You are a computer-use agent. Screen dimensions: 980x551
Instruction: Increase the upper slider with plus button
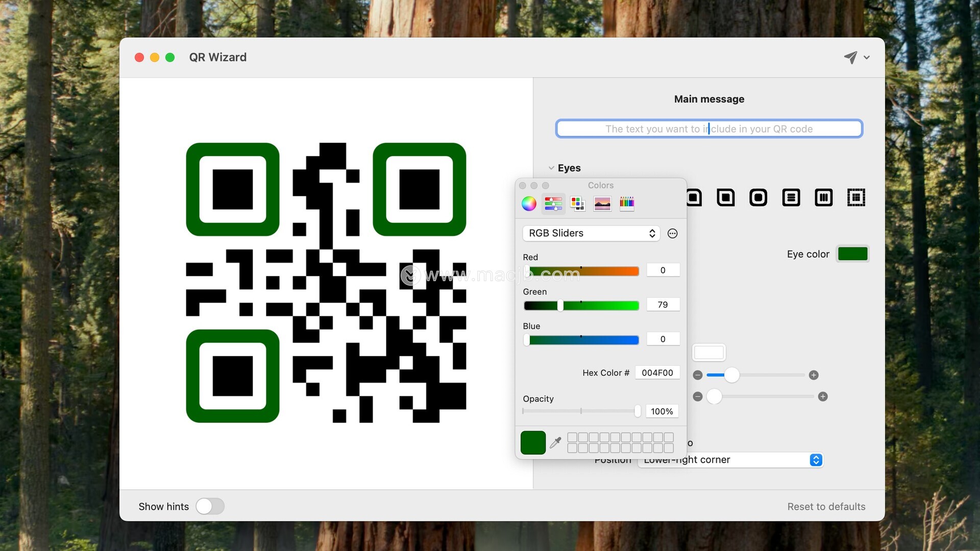[x=814, y=375]
